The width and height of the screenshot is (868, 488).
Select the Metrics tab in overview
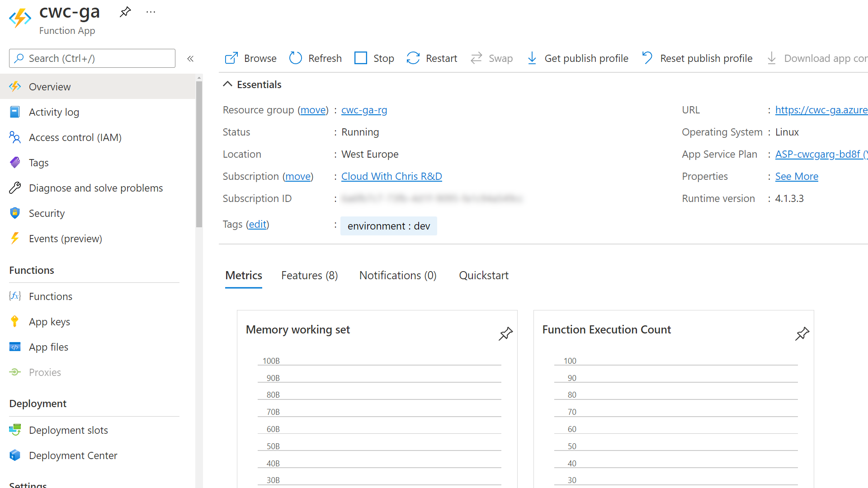click(244, 275)
